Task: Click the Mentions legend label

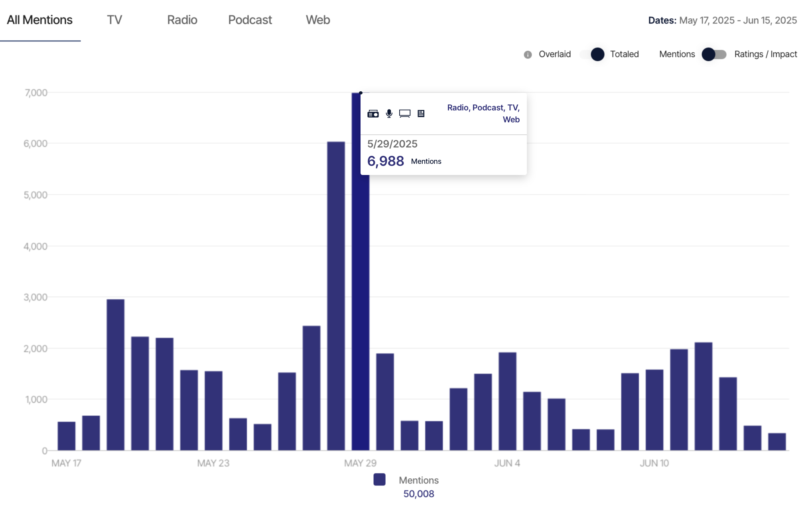Action: pyautogui.click(x=419, y=480)
